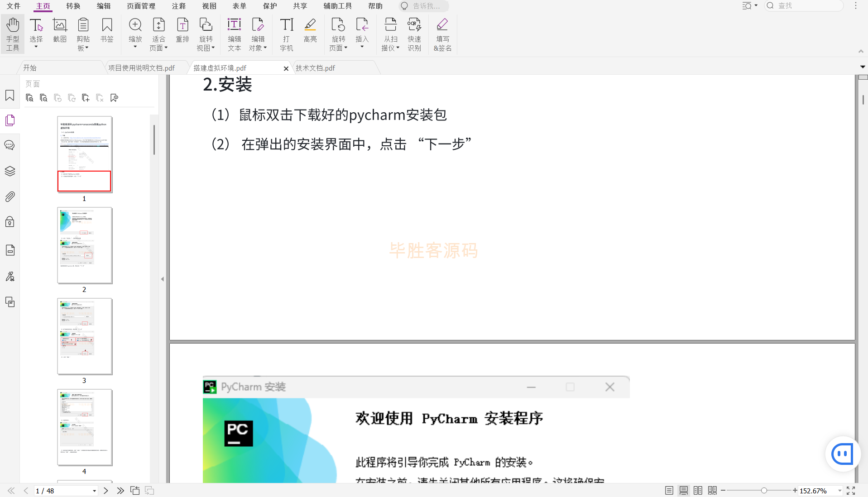Jump to the first page
868x497 pixels.
pyautogui.click(x=11, y=491)
